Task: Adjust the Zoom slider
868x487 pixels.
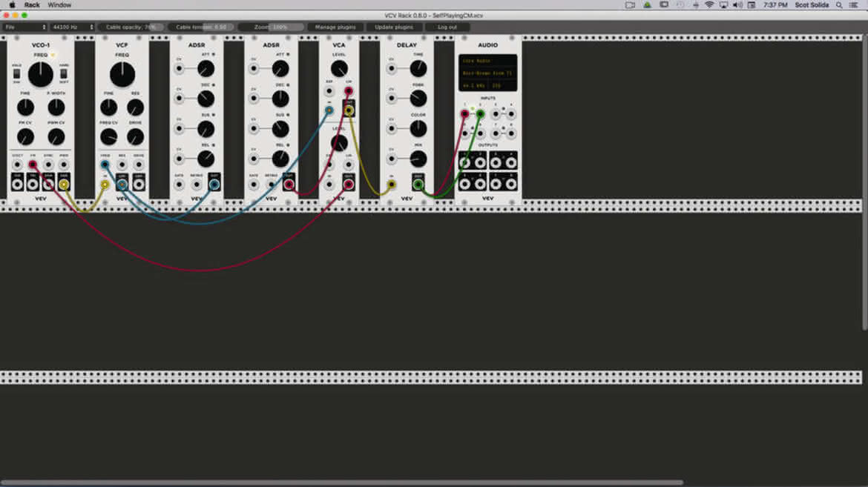Action: click(272, 27)
